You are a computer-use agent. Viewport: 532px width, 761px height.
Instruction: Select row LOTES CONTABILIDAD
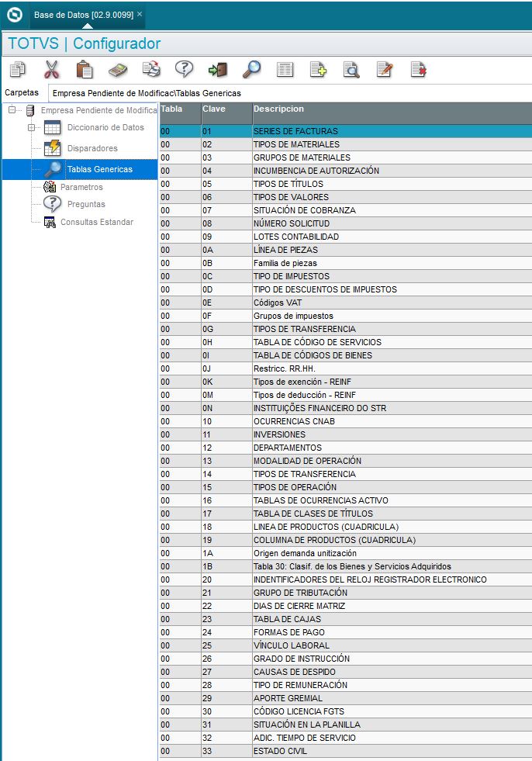[x=346, y=237]
